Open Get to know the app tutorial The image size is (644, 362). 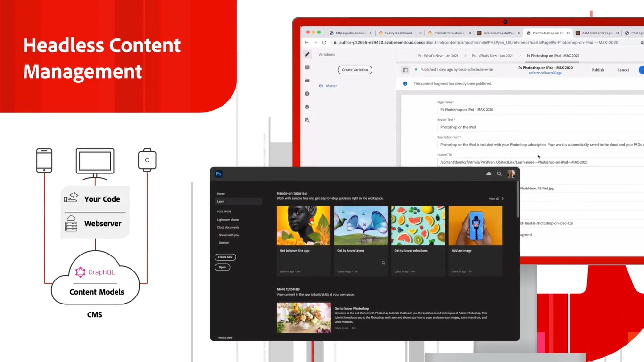click(304, 240)
